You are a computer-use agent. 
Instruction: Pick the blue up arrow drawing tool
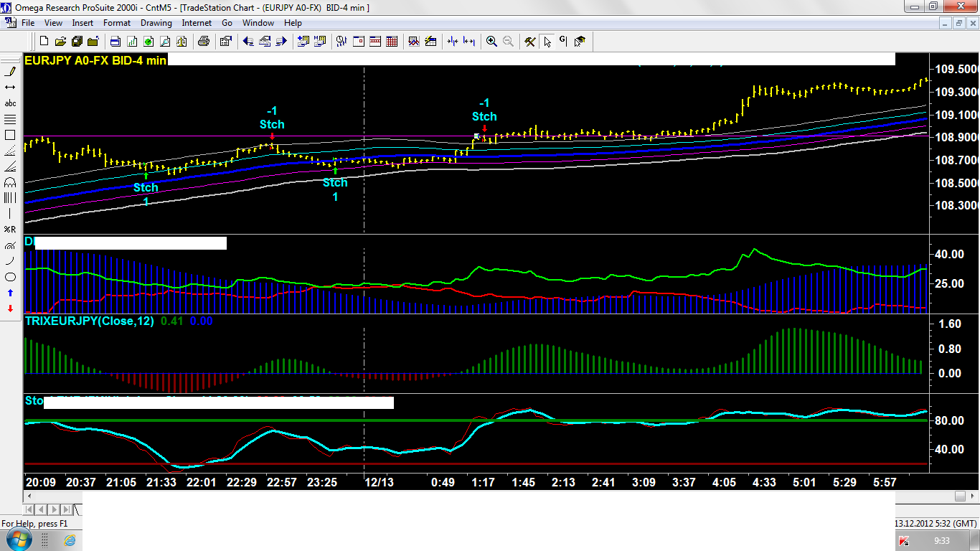click(10, 293)
